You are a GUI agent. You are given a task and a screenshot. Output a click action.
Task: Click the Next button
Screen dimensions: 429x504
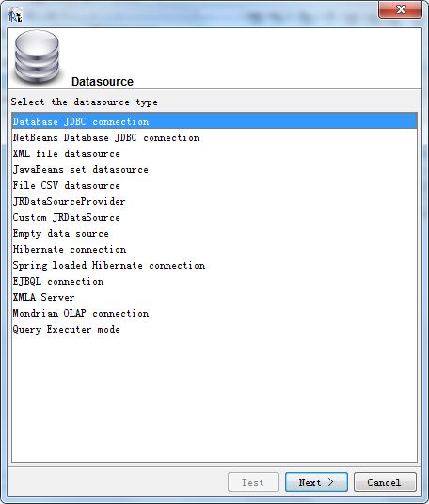point(316,481)
